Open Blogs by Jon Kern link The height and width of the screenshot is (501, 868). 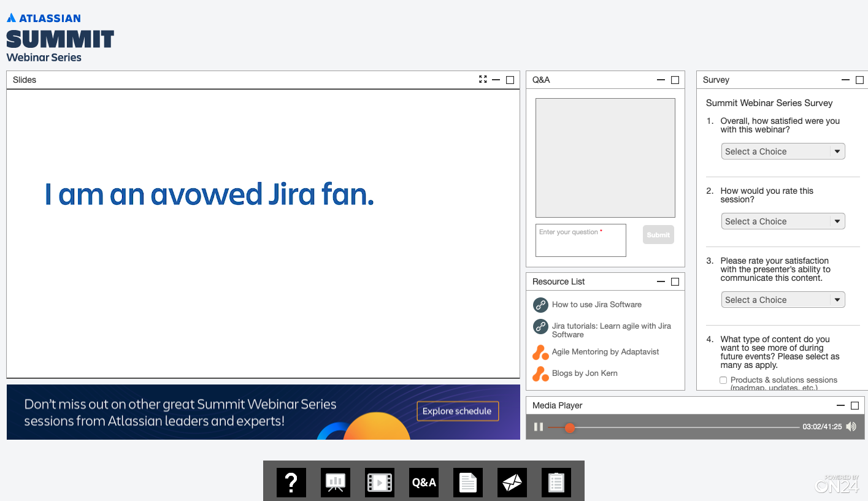[x=585, y=373]
